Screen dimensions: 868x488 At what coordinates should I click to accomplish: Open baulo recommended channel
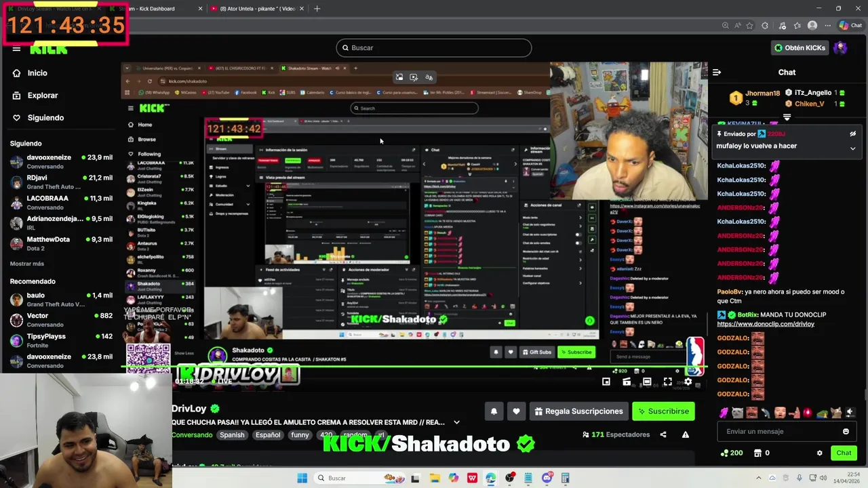point(61,300)
